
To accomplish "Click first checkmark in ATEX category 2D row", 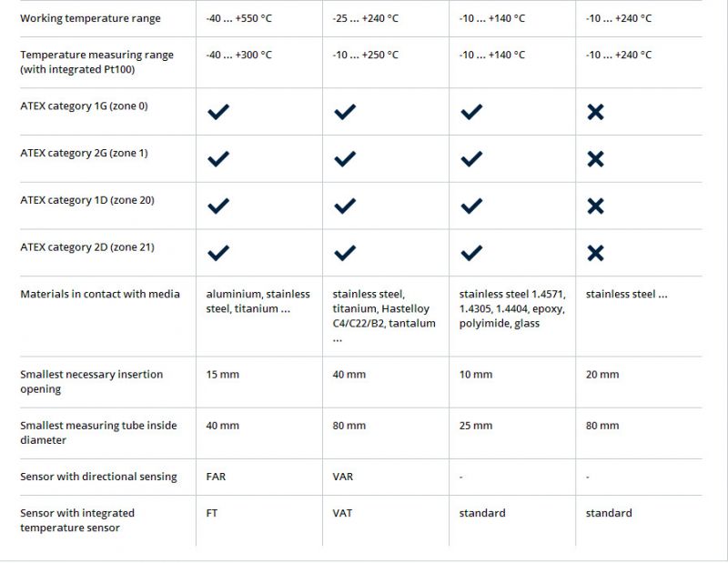I will coord(217,253).
